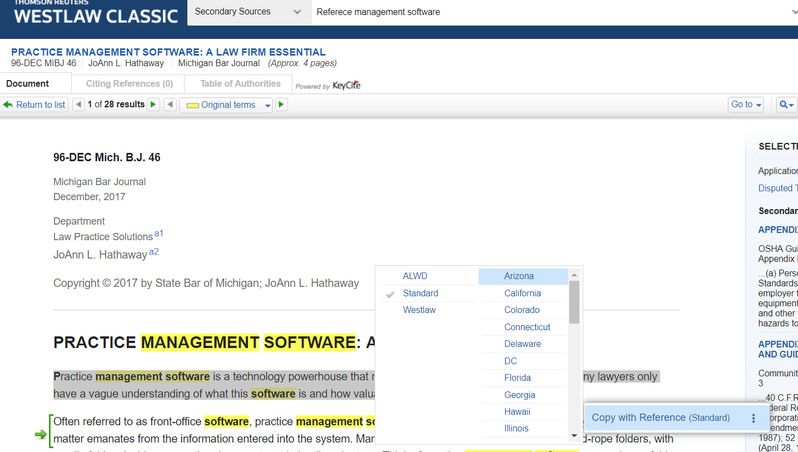The image size is (798, 452).
Task: Choose ALWD citation format
Action: 414,276
